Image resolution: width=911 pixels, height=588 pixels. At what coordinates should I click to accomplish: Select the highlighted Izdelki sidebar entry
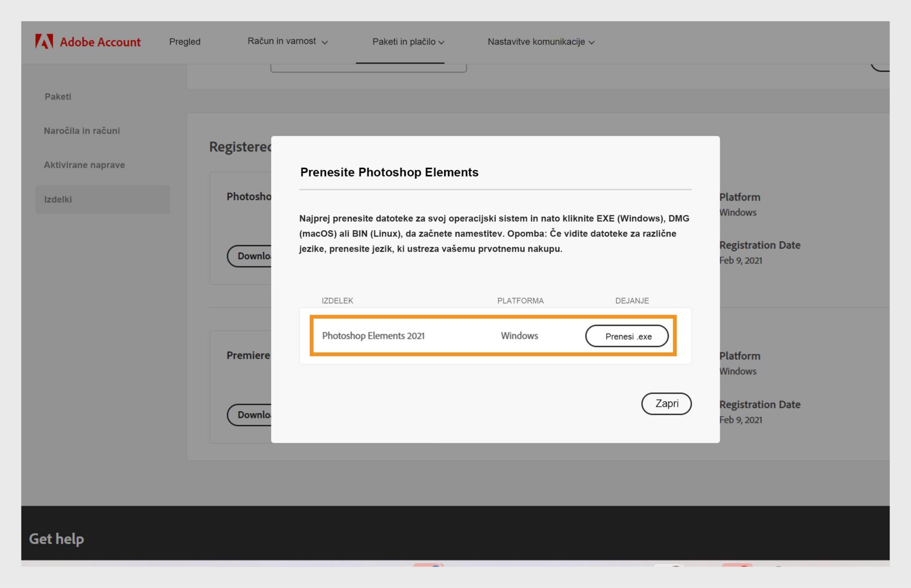[58, 199]
